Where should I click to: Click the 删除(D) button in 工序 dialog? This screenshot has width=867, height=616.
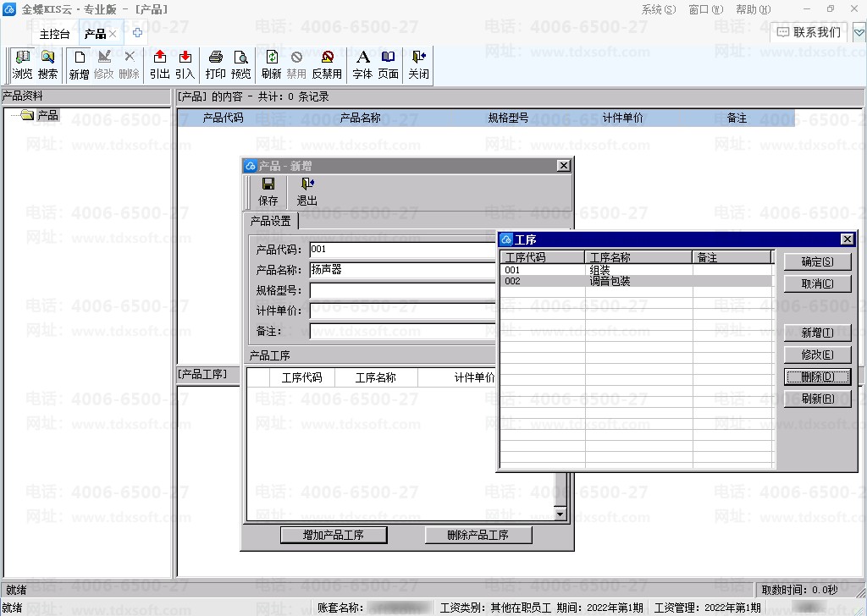pos(817,377)
